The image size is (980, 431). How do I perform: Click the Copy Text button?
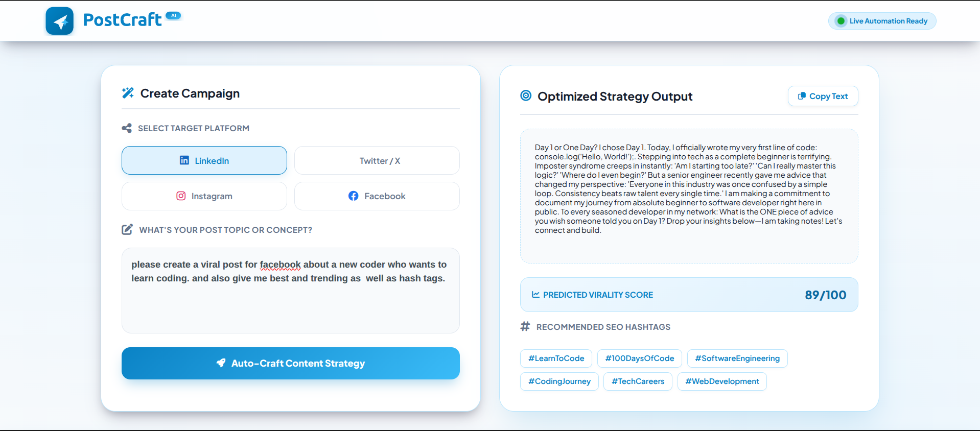[823, 96]
